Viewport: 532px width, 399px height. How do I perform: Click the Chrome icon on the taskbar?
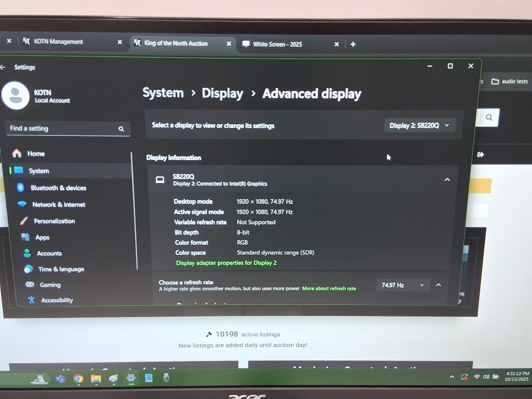78,379
